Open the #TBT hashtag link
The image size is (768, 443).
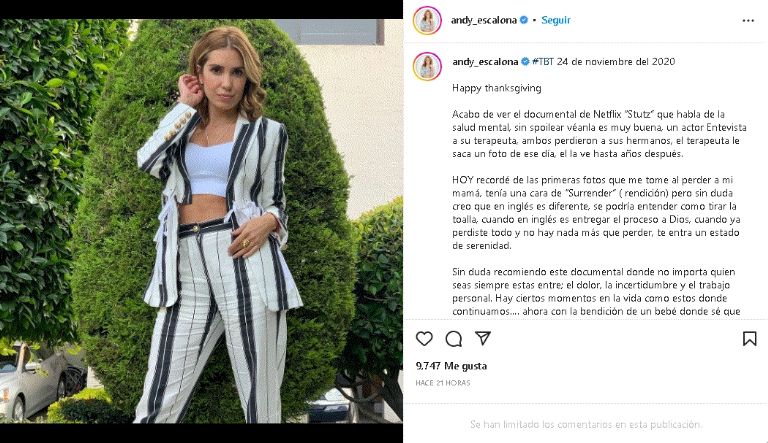[x=543, y=62]
